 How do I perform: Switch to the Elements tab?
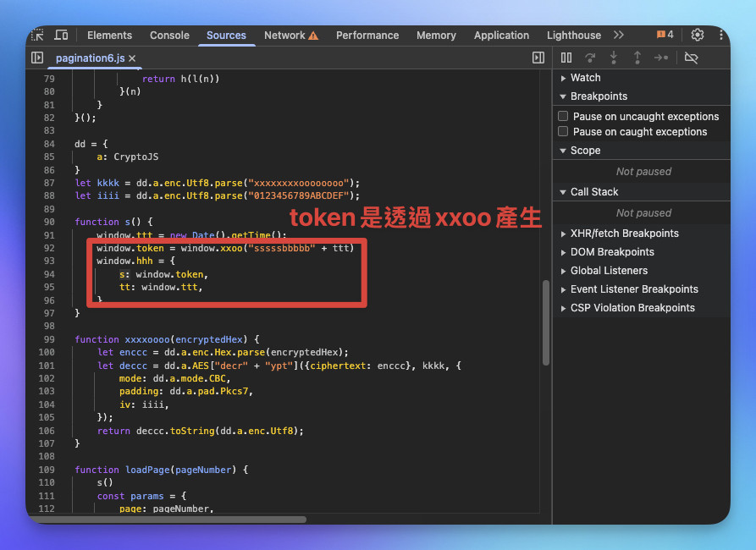click(x=109, y=36)
